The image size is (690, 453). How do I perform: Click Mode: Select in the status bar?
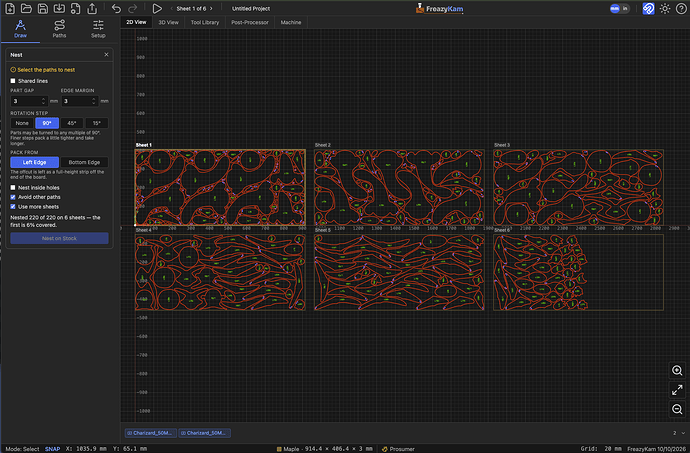22,449
